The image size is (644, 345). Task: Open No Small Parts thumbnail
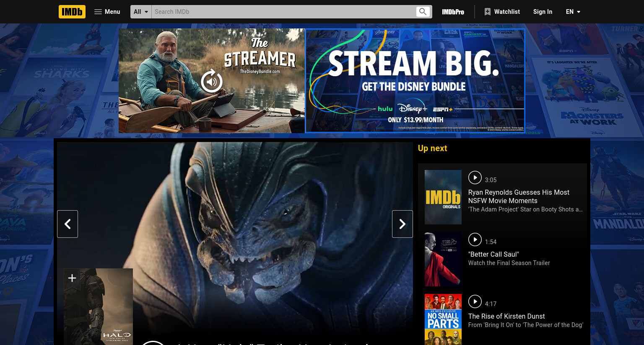click(443, 319)
